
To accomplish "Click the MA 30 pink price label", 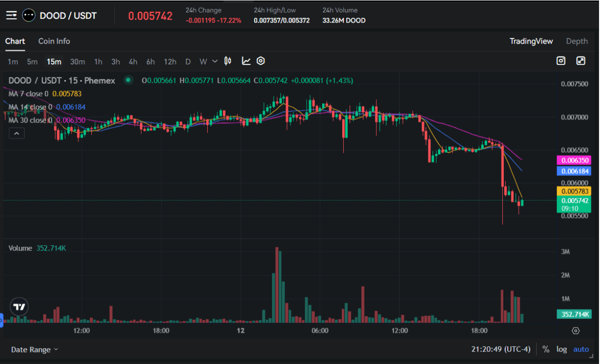I will click(573, 160).
